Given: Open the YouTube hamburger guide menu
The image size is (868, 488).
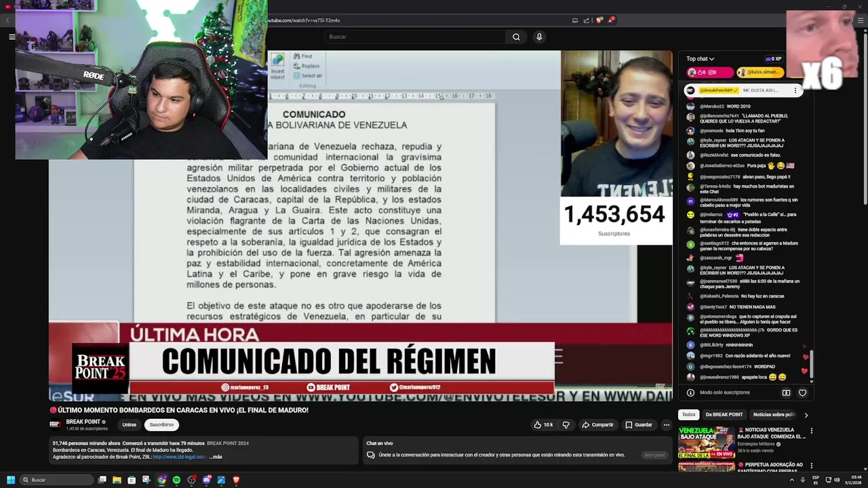Looking at the screenshot, I should pos(12,37).
